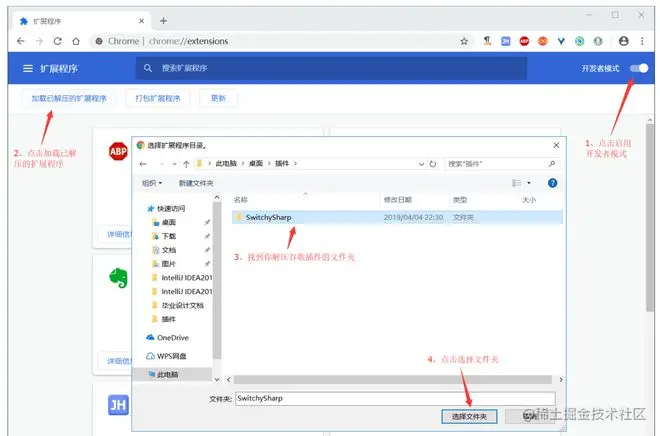Click the red ABP extension icon in toolbar
Image resolution: width=660 pixels, height=436 pixels.
pos(524,41)
